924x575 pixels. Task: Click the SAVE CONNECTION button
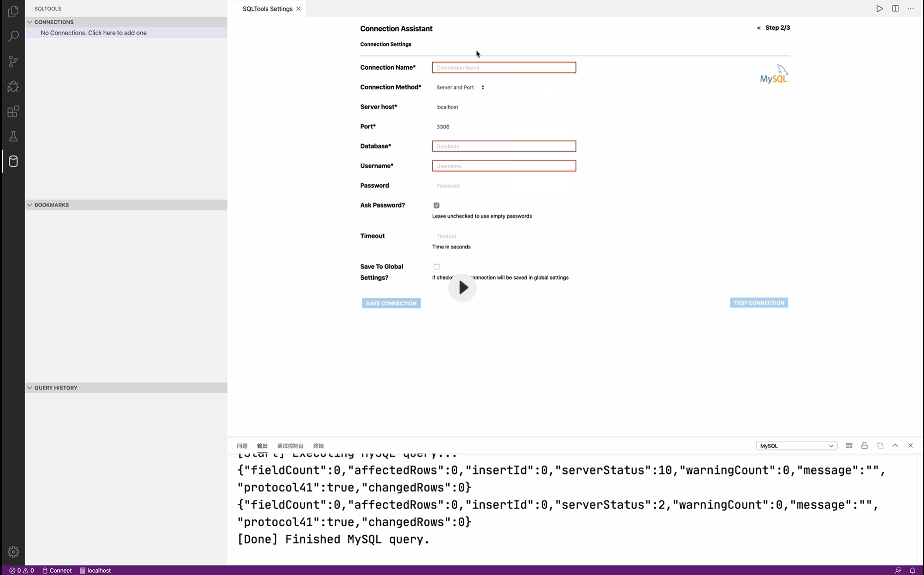[391, 303]
